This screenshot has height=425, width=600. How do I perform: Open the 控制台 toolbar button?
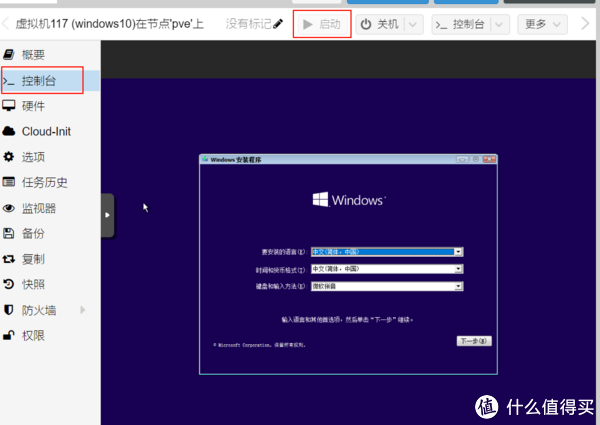[x=461, y=23]
